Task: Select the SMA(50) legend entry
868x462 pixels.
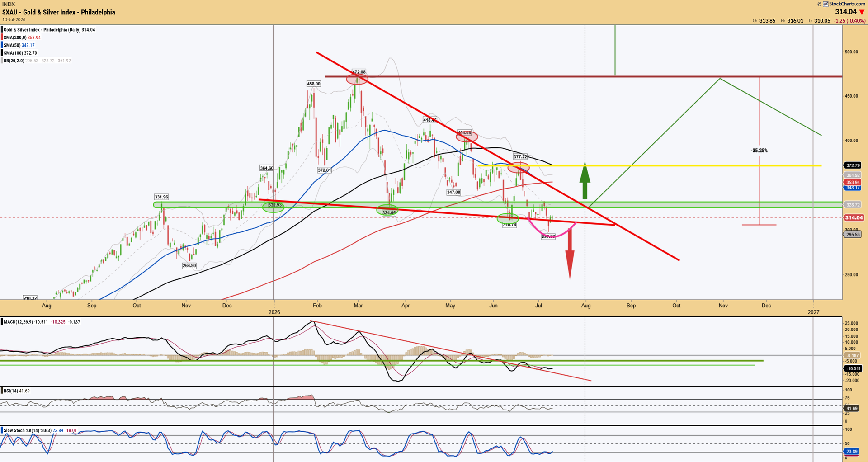Action: (x=19, y=45)
